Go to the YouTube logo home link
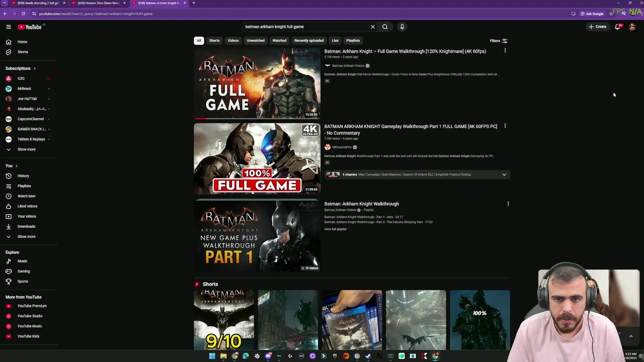644x362 pixels. tap(30, 27)
